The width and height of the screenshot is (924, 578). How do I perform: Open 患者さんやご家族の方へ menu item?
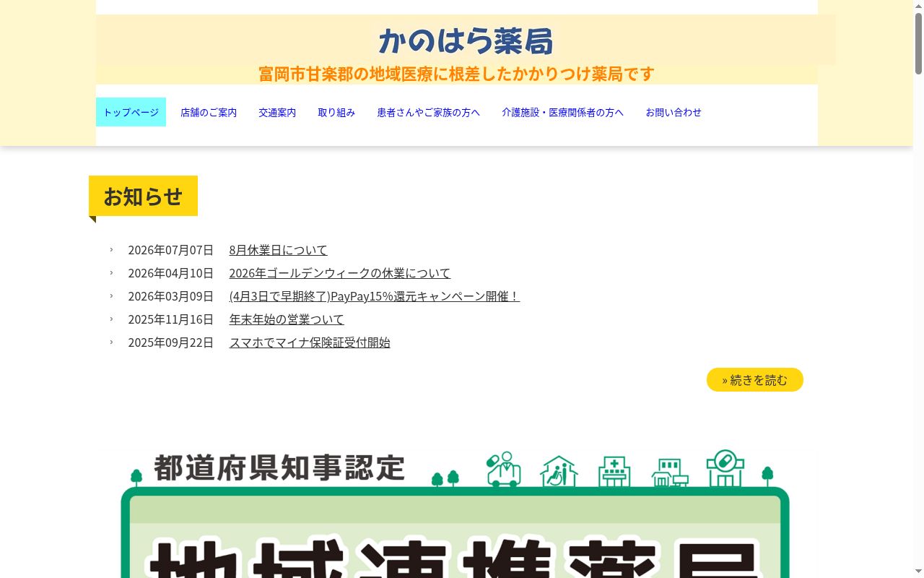tap(428, 112)
